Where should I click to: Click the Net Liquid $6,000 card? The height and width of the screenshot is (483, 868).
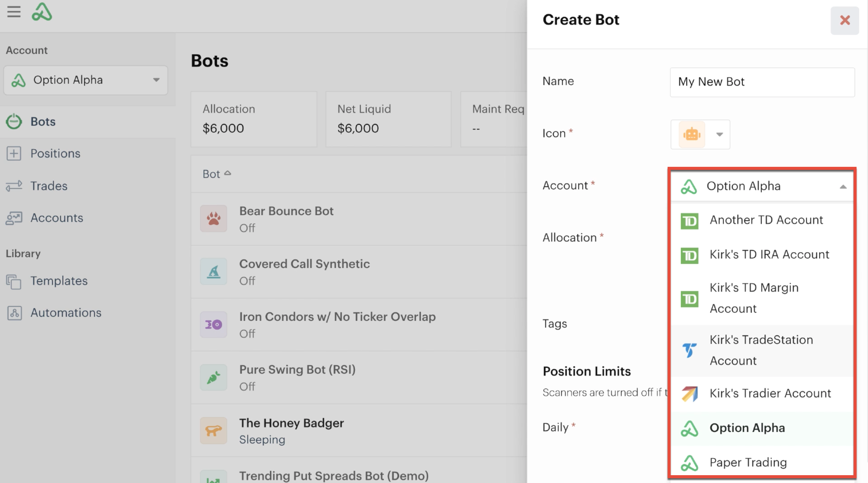pyautogui.click(x=388, y=119)
